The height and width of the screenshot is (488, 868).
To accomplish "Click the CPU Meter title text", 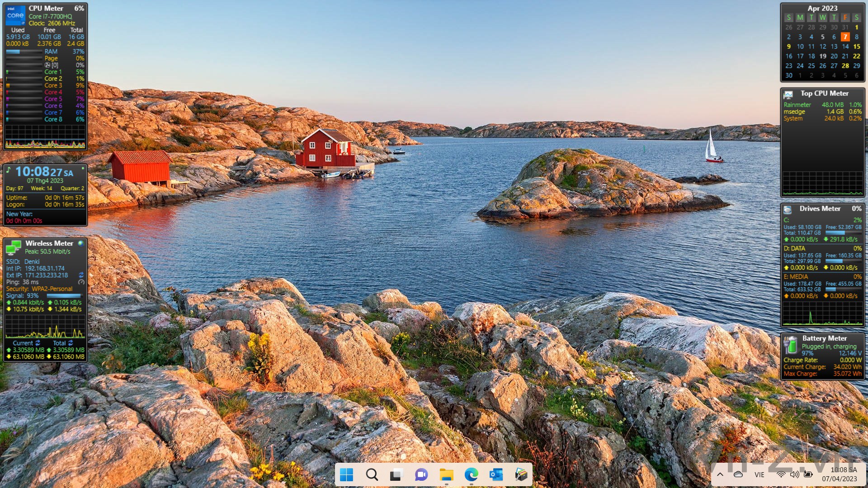I will (46, 8).
